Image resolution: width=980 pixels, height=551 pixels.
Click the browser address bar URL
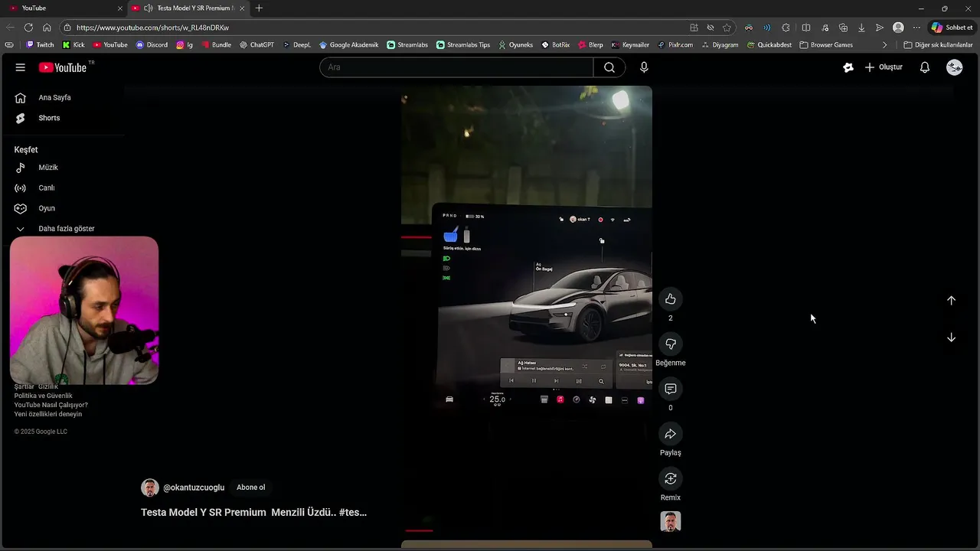(152, 28)
